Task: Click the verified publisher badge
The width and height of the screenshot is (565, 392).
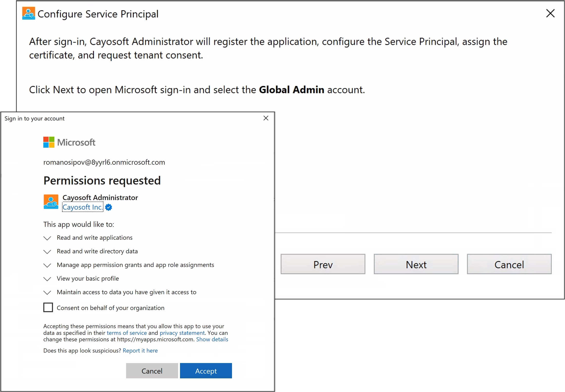Action: pos(109,207)
